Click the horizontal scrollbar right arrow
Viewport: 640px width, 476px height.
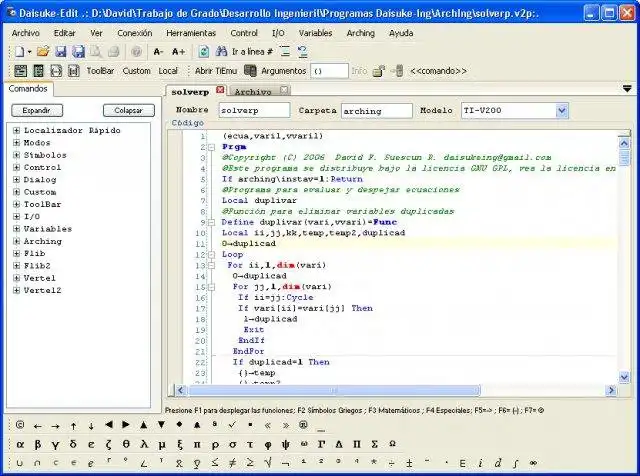point(611,390)
